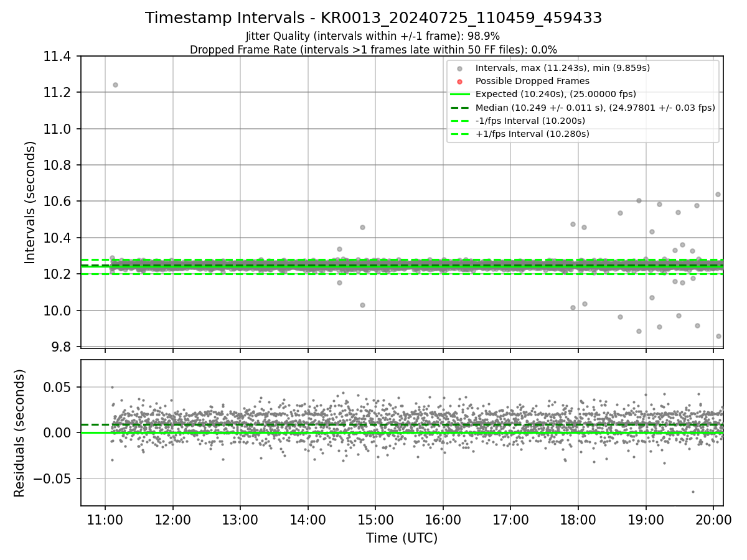747x560 pixels.
Task: Click the red dot marker for Possible Dropped Frames
Action: pyautogui.click(x=459, y=82)
